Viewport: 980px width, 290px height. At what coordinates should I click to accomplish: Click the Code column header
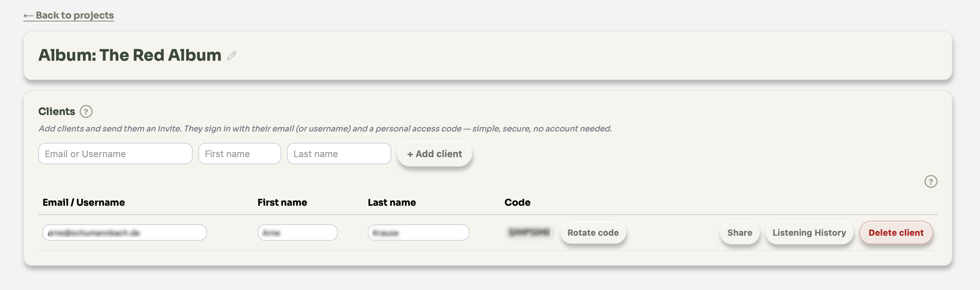(x=517, y=202)
